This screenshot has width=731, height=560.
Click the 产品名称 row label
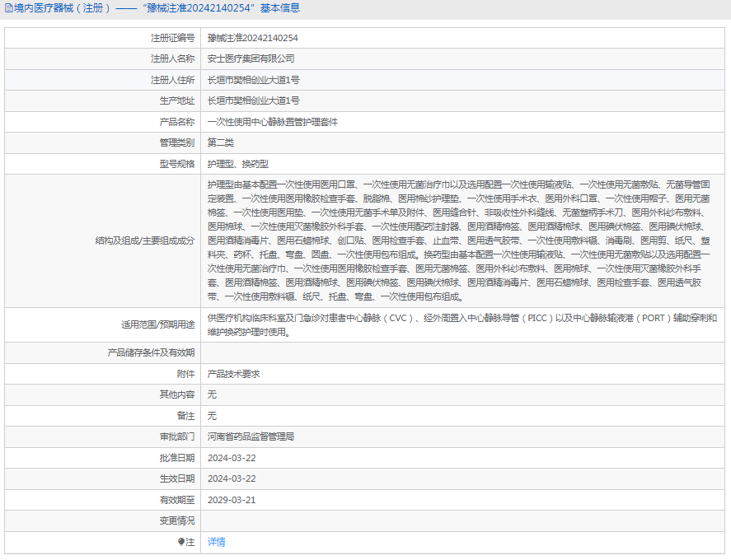pyautogui.click(x=177, y=122)
